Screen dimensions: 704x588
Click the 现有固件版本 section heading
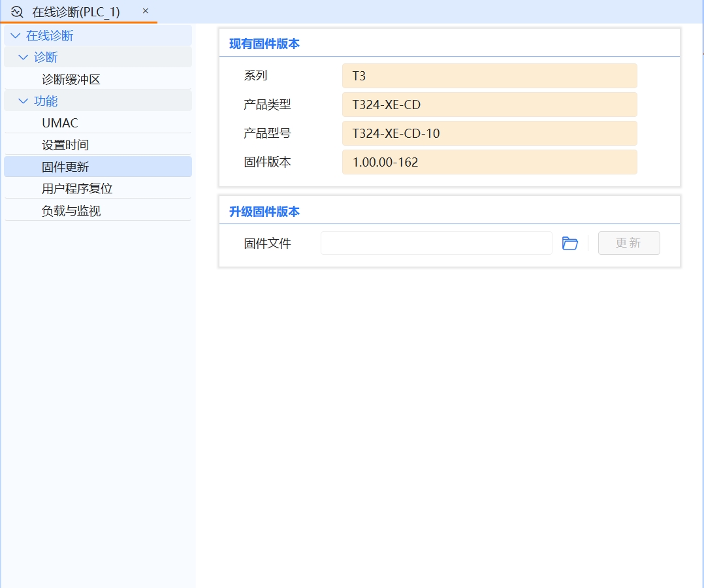coord(263,44)
